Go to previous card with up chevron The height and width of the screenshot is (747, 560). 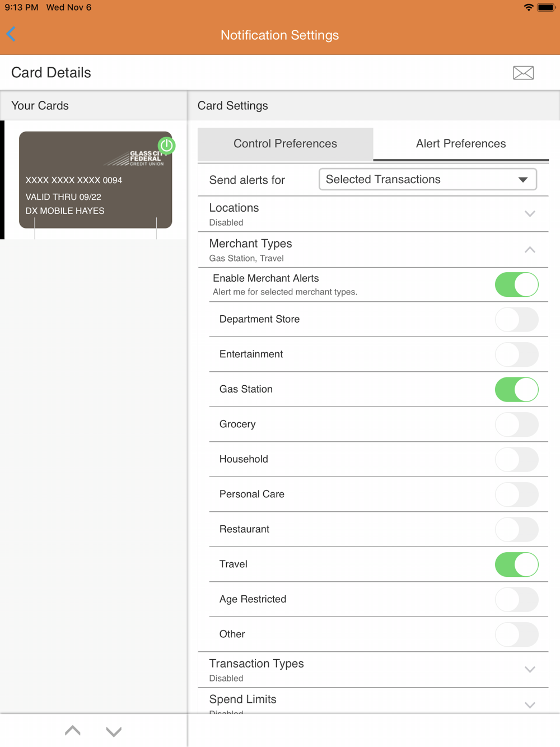[73, 731]
